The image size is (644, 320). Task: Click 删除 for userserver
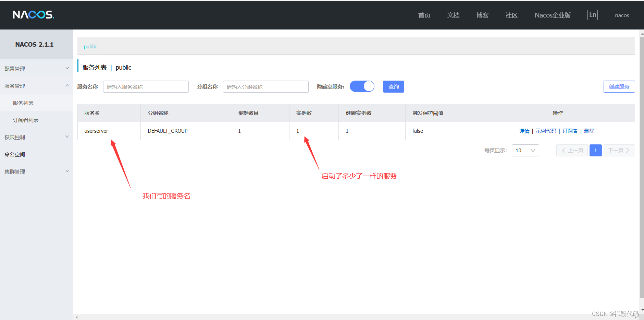coord(589,131)
